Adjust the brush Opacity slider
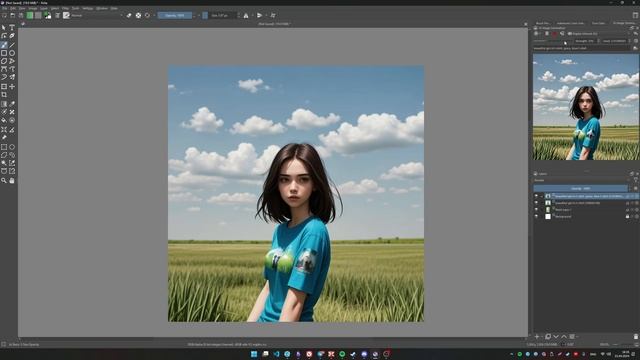Screen dimensions: 640x360 click(x=175, y=16)
